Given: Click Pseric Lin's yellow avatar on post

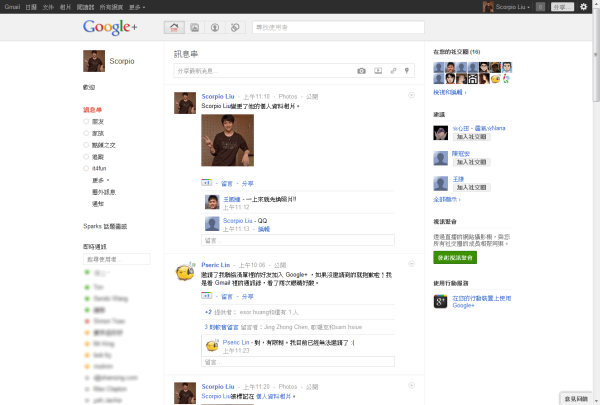Looking at the screenshot, I should tap(185, 272).
